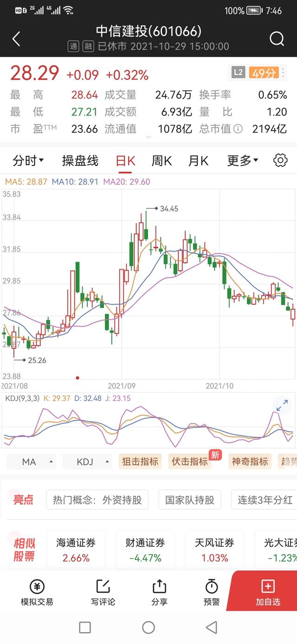Tap the 通 badge under stock title

point(73,46)
